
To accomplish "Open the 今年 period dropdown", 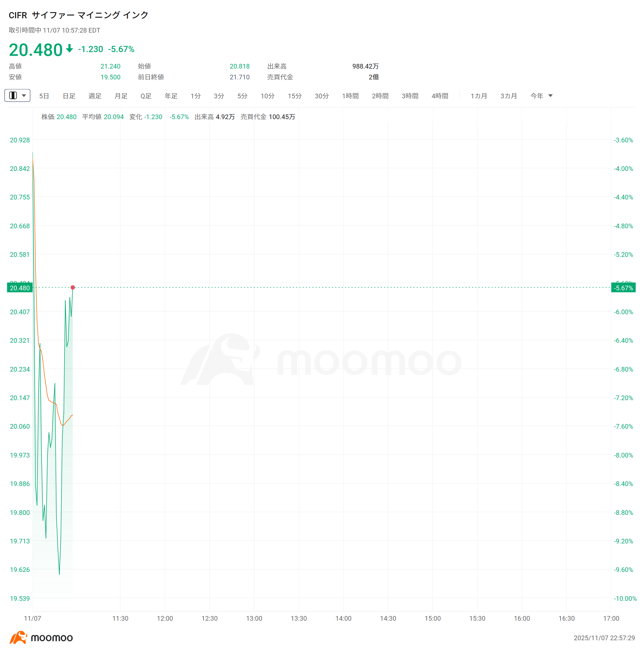I will click(536, 96).
